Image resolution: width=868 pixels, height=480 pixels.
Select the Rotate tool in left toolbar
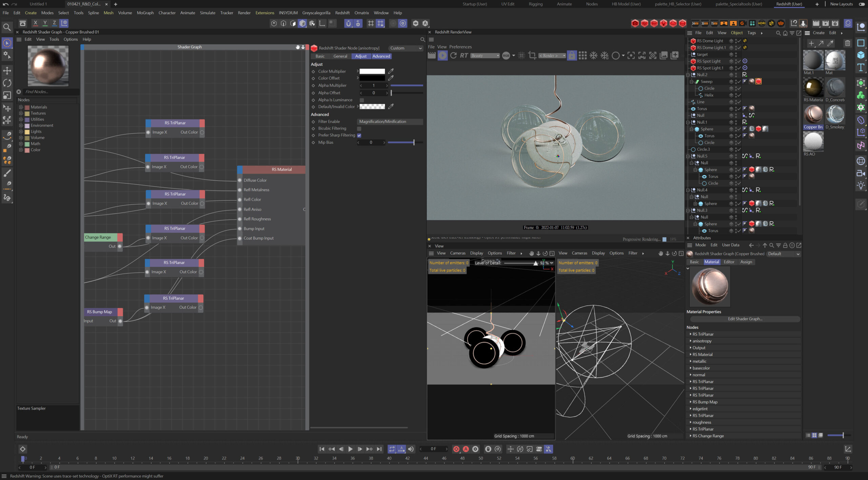7,83
